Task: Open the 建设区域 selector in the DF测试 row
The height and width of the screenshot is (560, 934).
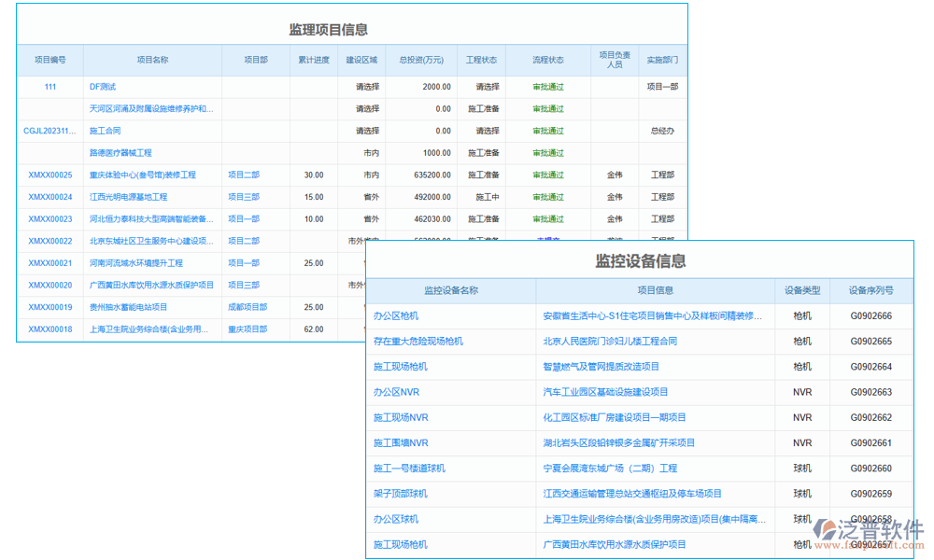Action: tap(369, 86)
